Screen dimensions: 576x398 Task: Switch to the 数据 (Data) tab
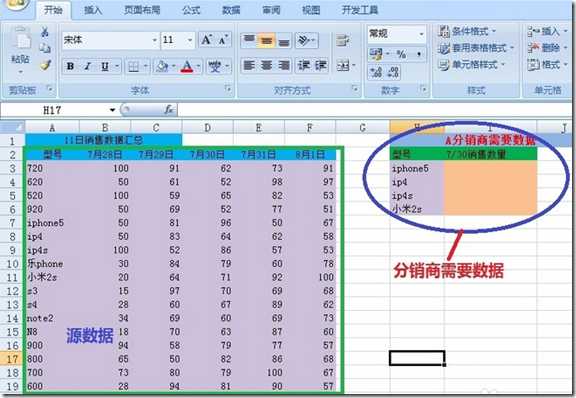[231, 10]
